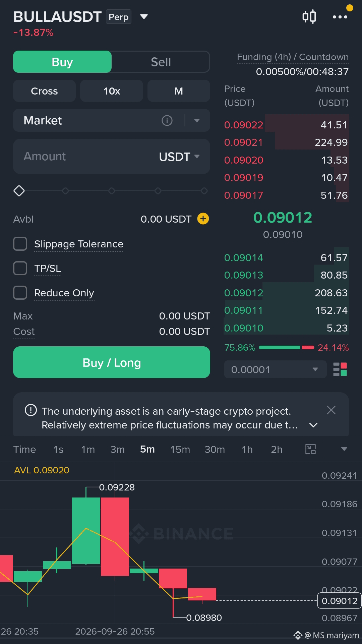Select the 15m chart interval

[180, 449]
